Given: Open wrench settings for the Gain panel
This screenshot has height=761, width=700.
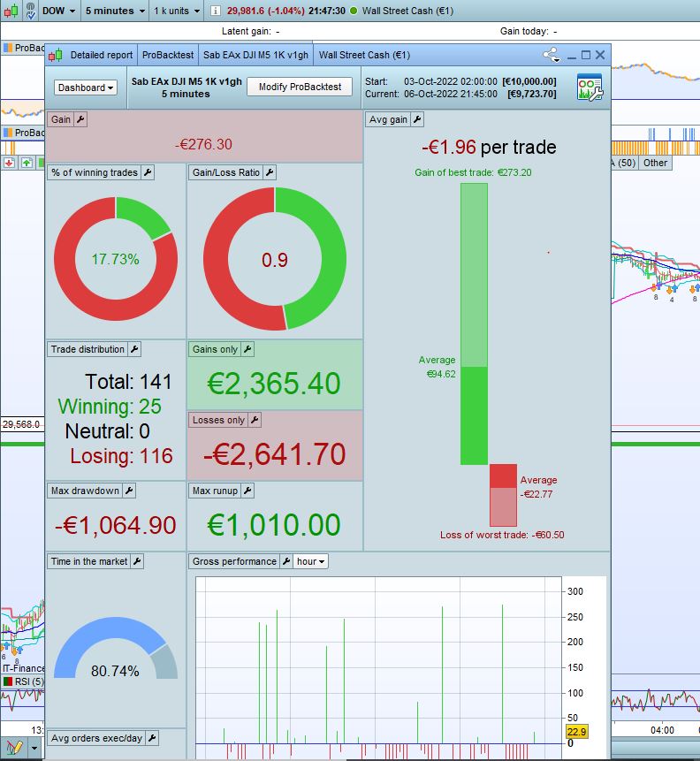Looking at the screenshot, I should (80, 119).
